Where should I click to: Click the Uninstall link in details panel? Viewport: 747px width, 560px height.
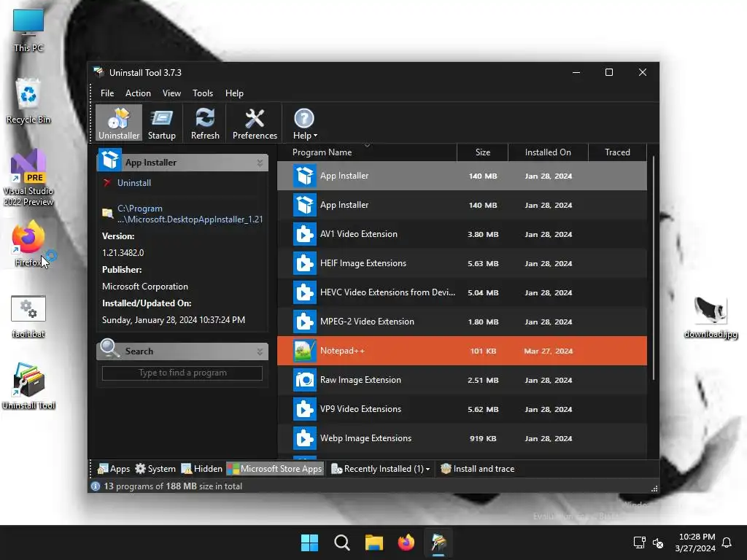coord(134,183)
